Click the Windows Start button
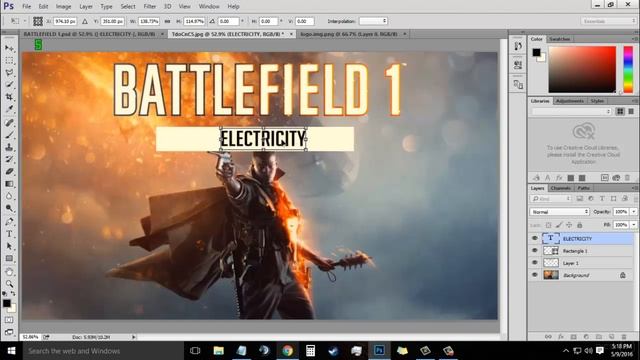This screenshot has width=640, height=360. [11, 351]
